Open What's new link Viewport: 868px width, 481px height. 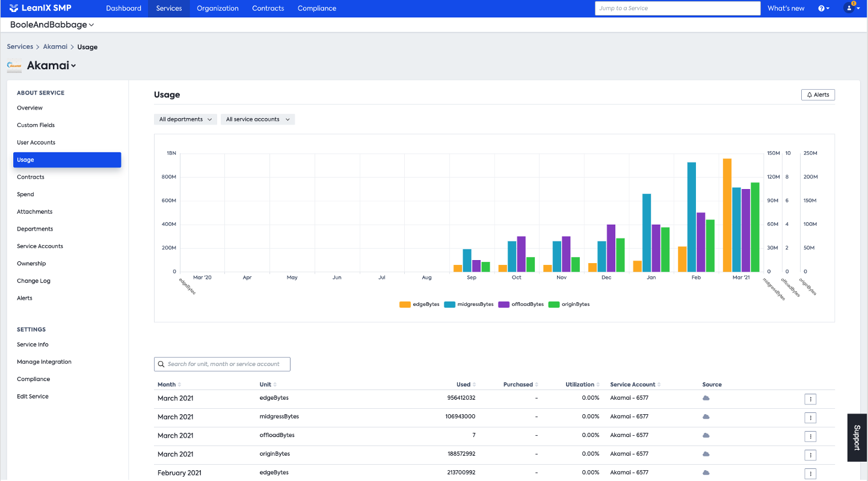point(786,8)
